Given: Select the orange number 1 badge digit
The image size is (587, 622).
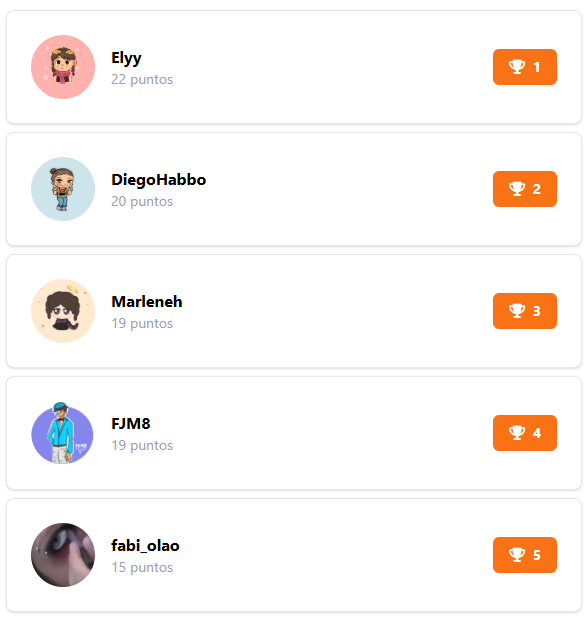Looking at the screenshot, I should (537, 67).
